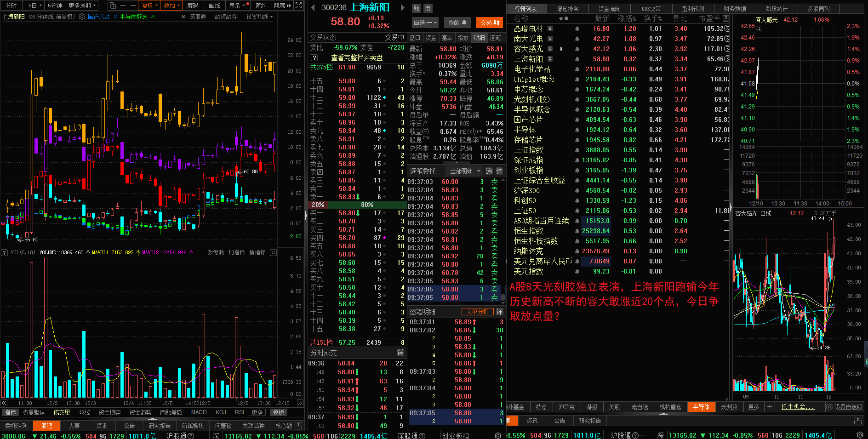Click 查看完整档买卖盘 link
This screenshot has height=439, width=868.
pos(357,58)
